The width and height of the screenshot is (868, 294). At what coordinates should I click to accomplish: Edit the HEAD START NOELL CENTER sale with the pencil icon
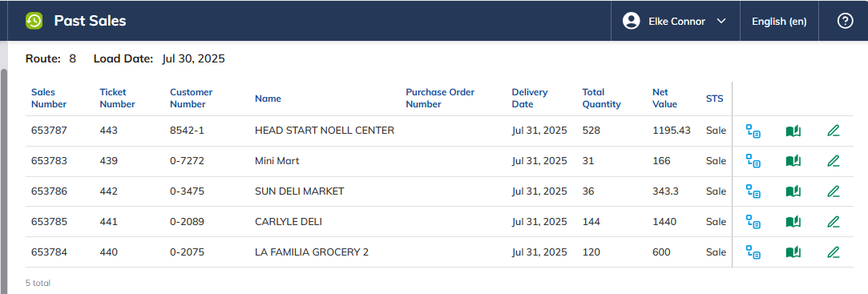[833, 131]
